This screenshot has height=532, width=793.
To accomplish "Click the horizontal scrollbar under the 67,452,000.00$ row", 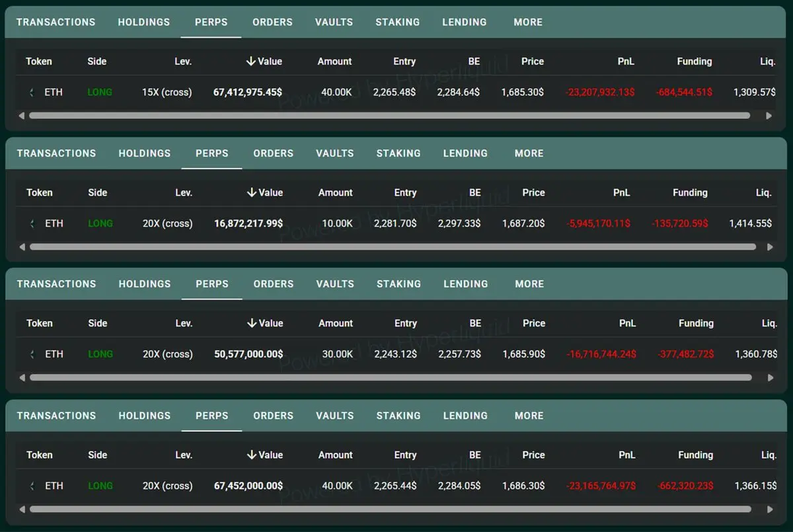I will pyautogui.click(x=390, y=510).
